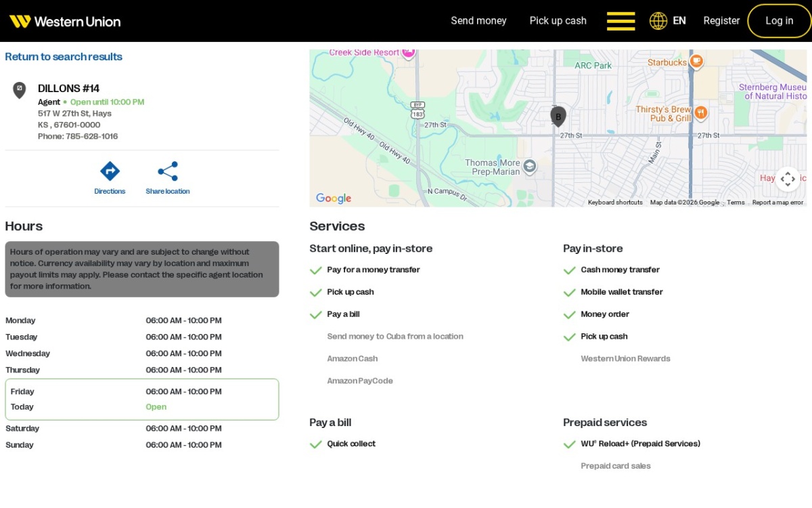The width and height of the screenshot is (812, 508).
Task: Open the map Terms link
Action: tap(736, 203)
